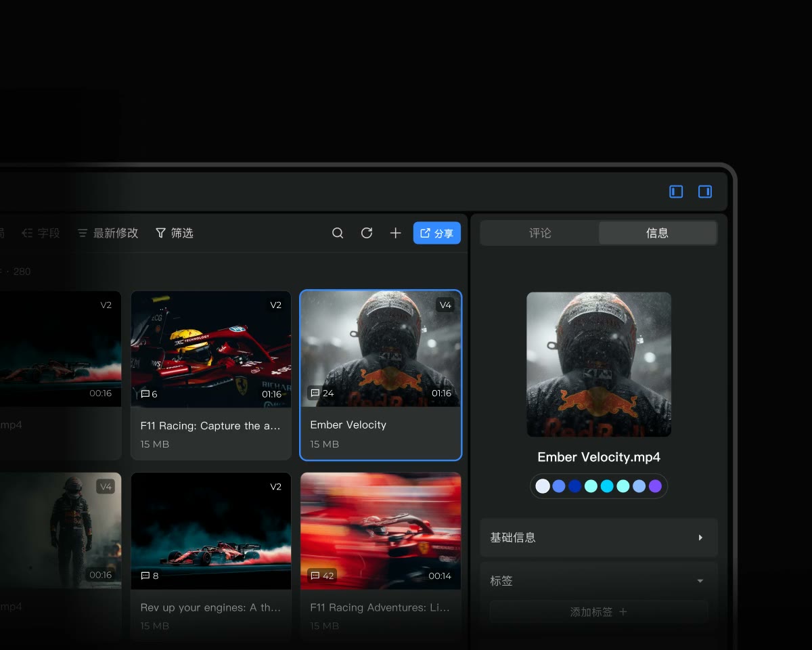Open comments icon showing 6 on F11 Racing

149,393
